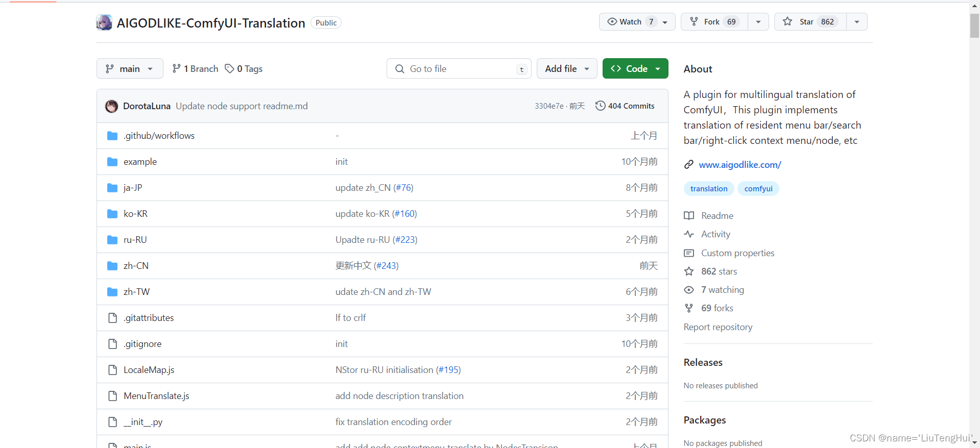Click the link icon beside the website URL
The image size is (980, 448).
pos(689,165)
